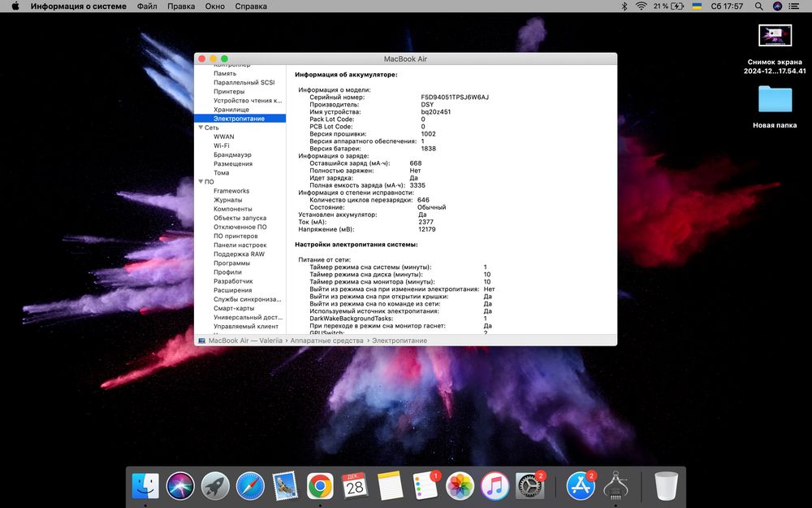Image resolution: width=812 pixels, height=508 pixels.
Task: Click serial number F5D94051TPSJ6W6AJ
Action: point(455,97)
